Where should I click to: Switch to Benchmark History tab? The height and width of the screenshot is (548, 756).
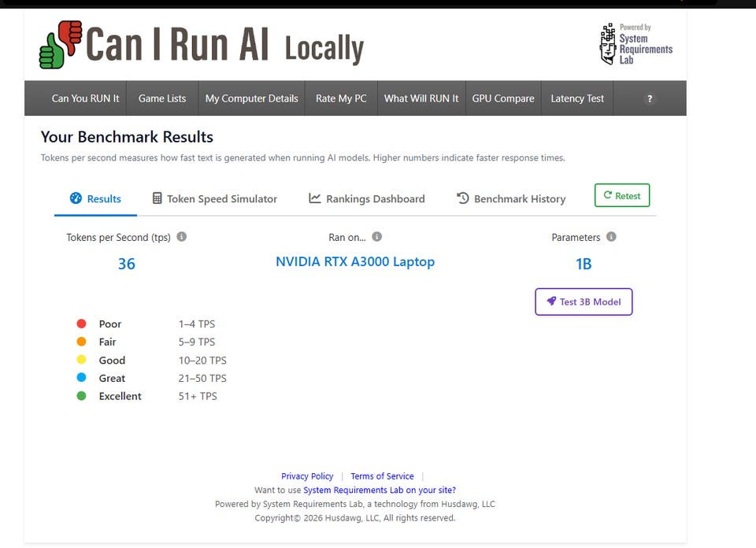[x=511, y=198]
